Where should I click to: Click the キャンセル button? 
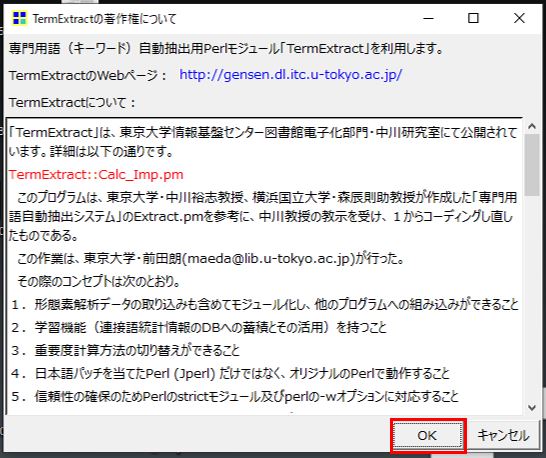point(503,435)
